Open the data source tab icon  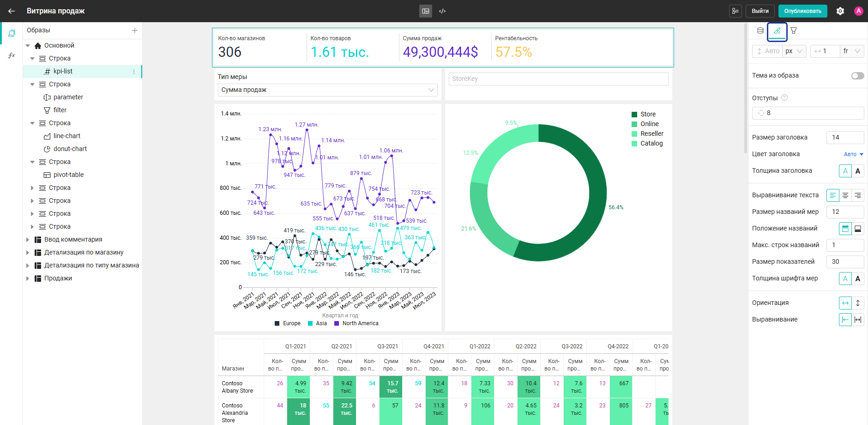[760, 30]
